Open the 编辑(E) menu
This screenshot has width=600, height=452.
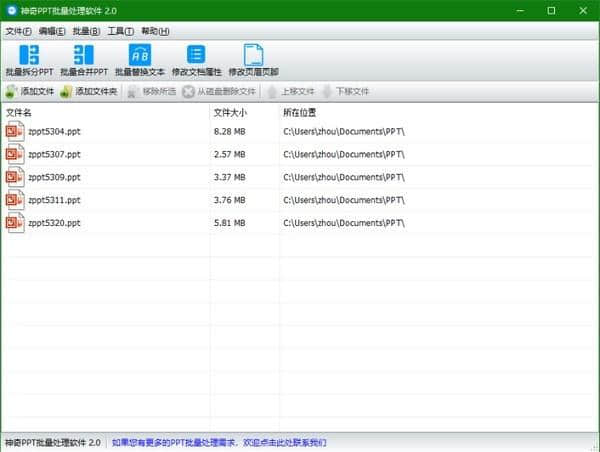(52, 31)
